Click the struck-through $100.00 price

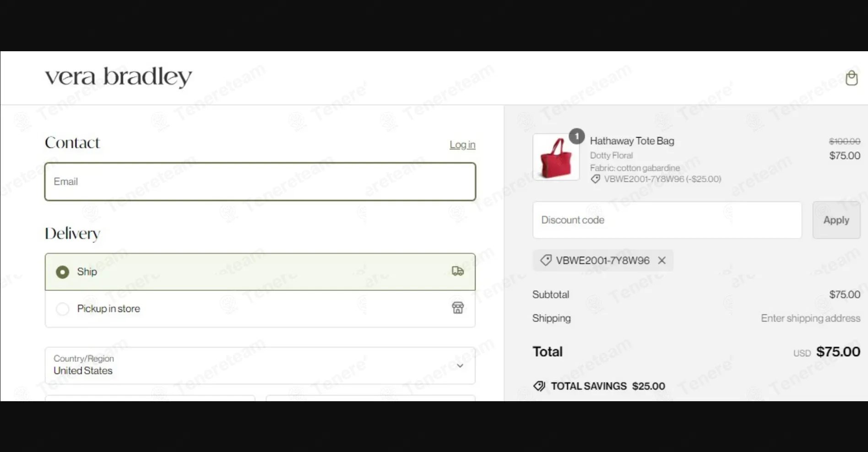coord(845,141)
